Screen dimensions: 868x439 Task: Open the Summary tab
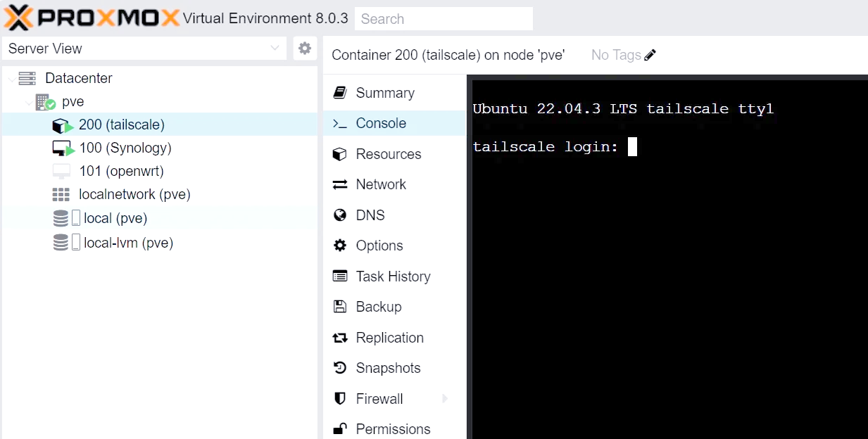point(394,93)
